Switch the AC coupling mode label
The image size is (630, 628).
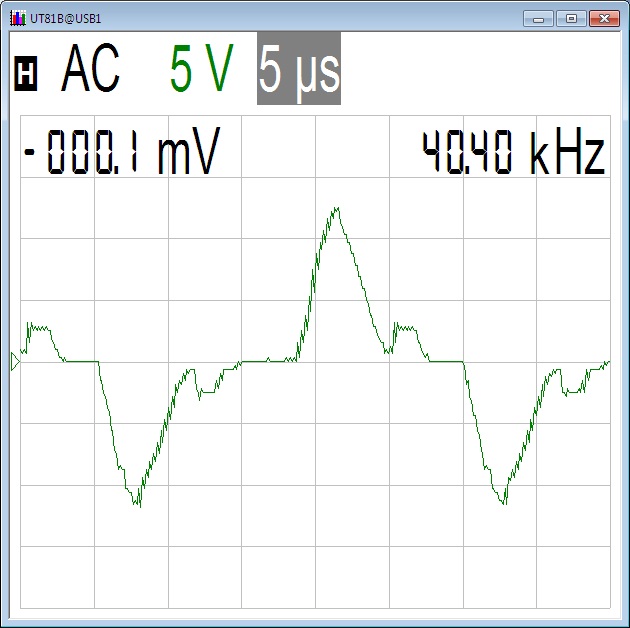coord(90,69)
